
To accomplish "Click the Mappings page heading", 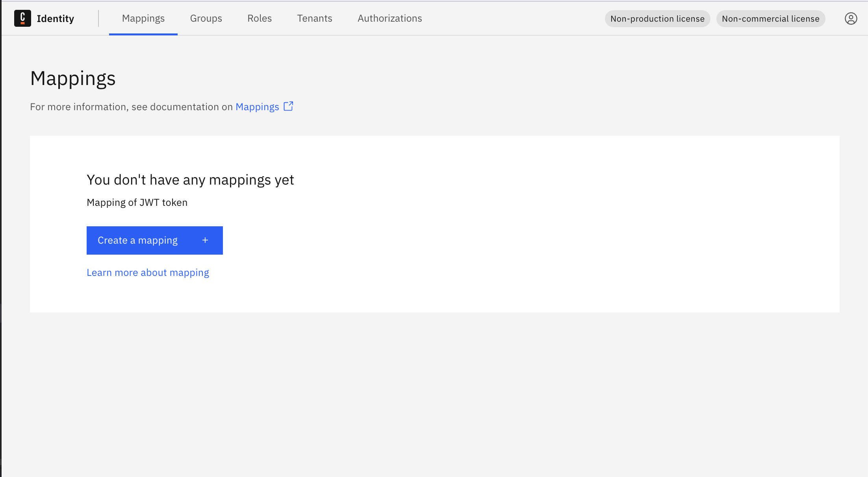I will pos(73,78).
